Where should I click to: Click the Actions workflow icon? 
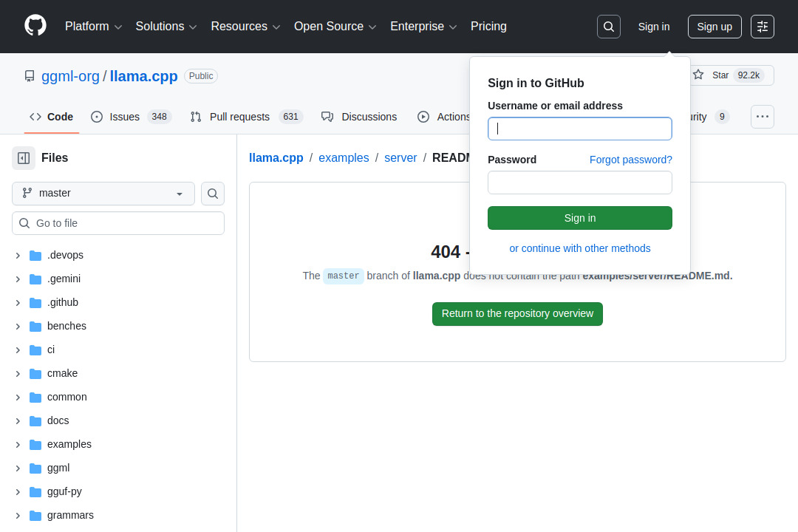tap(423, 117)
